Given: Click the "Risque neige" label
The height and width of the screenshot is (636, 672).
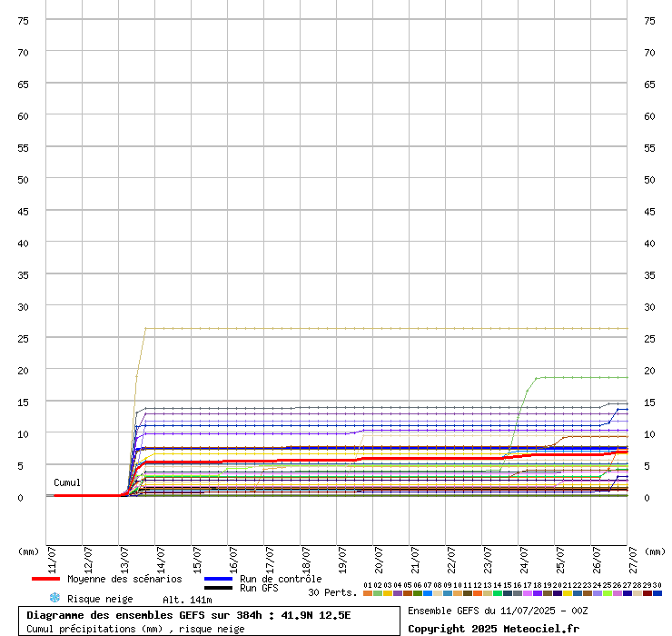Looking at the screenshot, I should click(100, 599).
